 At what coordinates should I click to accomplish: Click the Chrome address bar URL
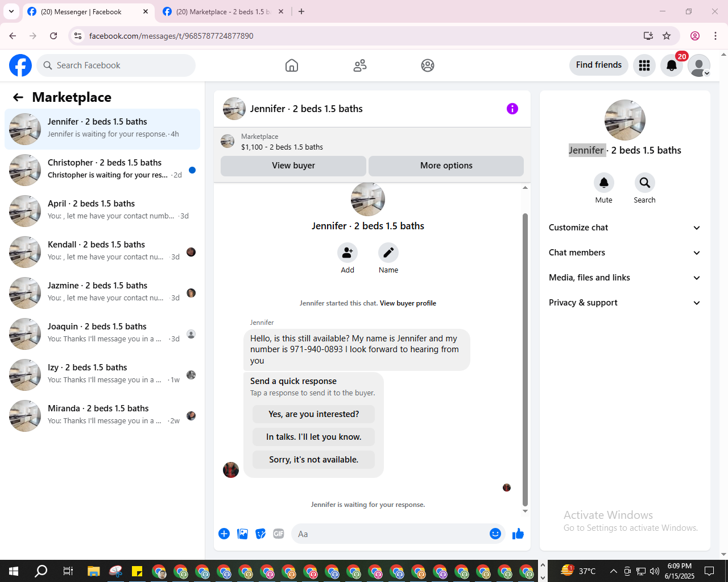pyautogui.click(x=171, y=36)
